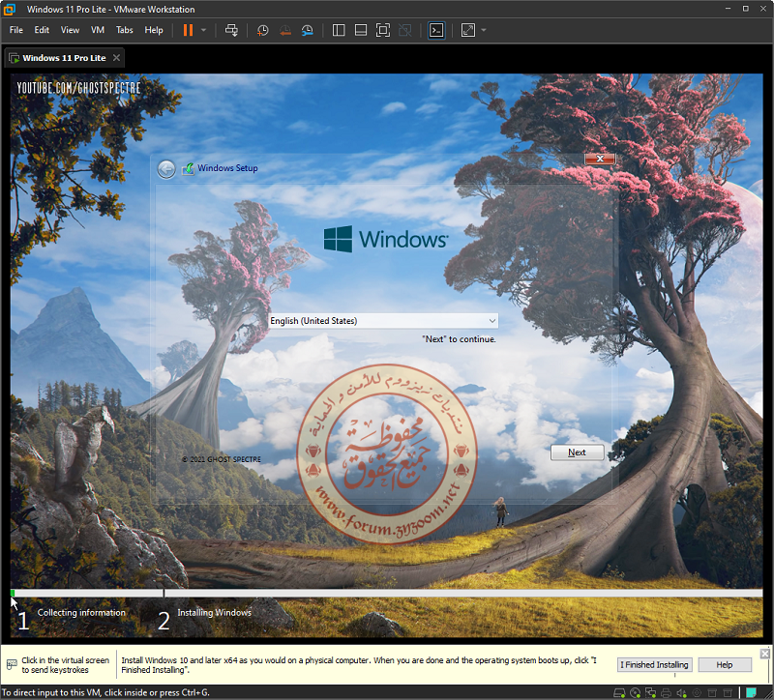Expand the stretch guest dropdown arrow
774x700 pixels.
(484, 30)
